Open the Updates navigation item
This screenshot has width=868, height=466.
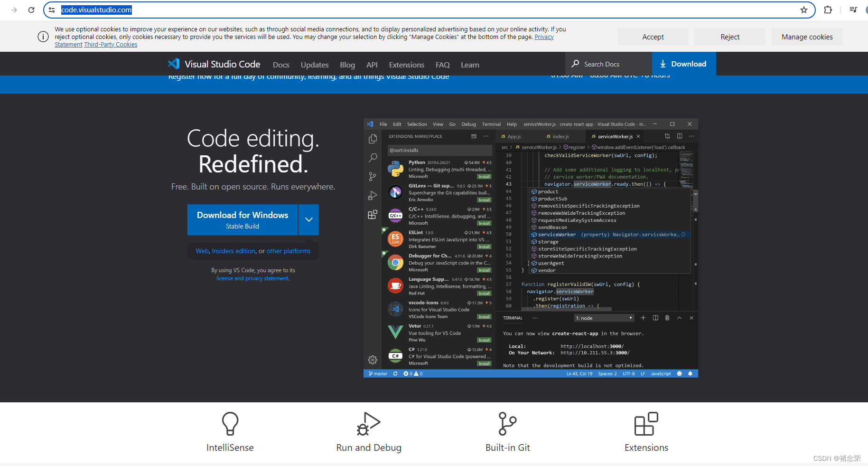pos(315,65)
